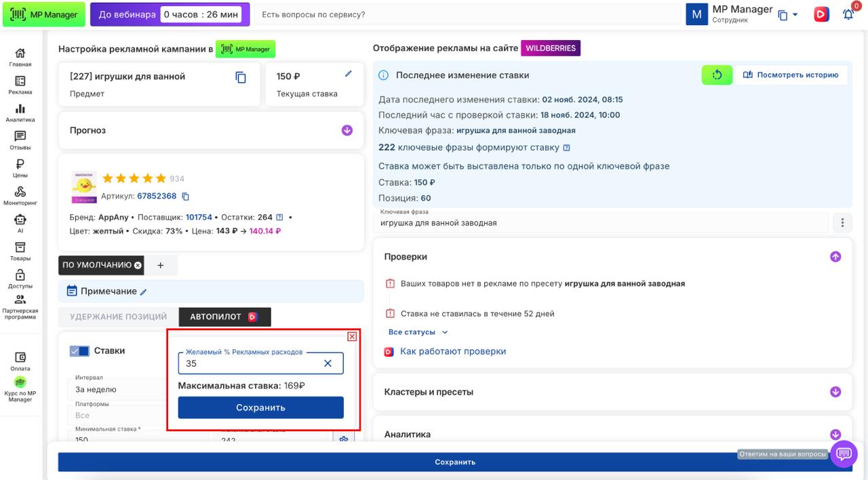The image size is (868, 480).
Task: Select the Автопилот tab
Action: click(x=224, y=317)
